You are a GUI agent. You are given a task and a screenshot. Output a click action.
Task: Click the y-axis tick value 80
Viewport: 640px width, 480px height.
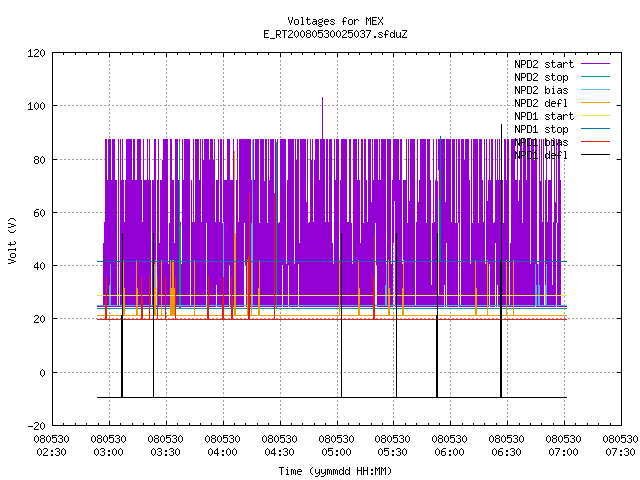pos(40,160)
